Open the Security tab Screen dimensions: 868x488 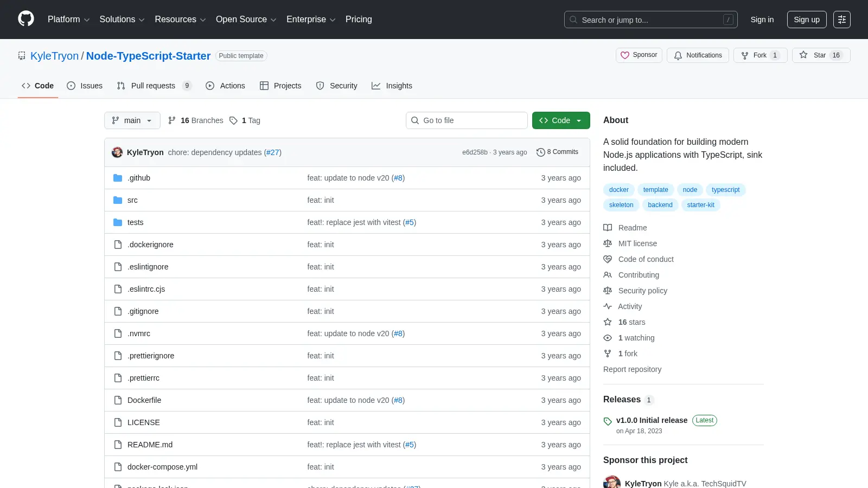pyautogui.click(x=337, y=86)
